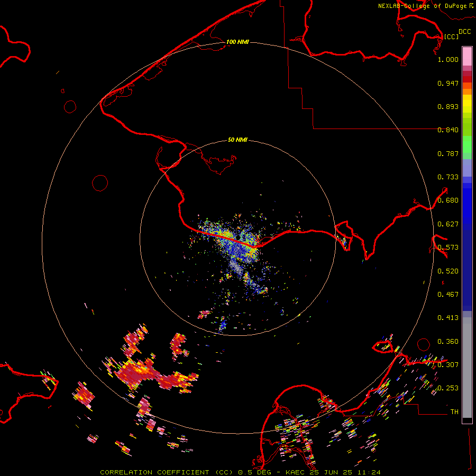Click the 0.680 color scale value

pos(448,200)
